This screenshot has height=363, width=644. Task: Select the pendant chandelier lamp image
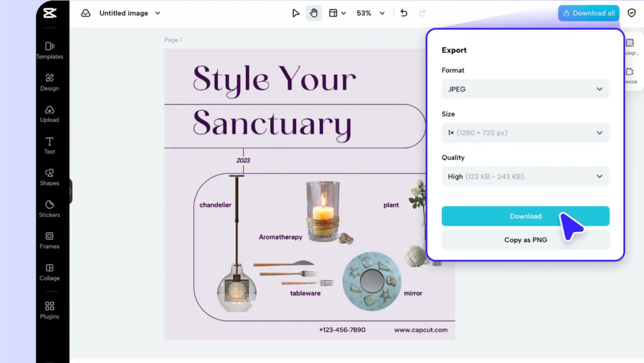tap(237, 244)
